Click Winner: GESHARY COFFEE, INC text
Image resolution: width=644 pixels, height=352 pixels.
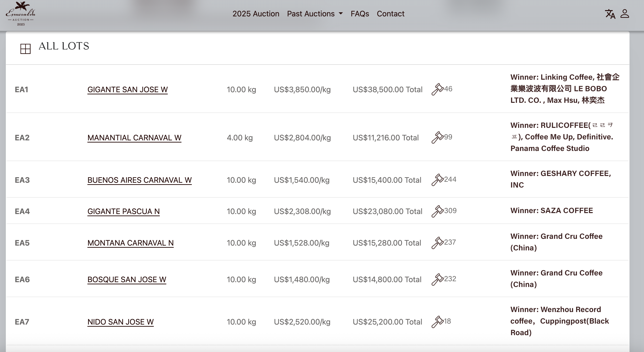[x=561, y=179]
